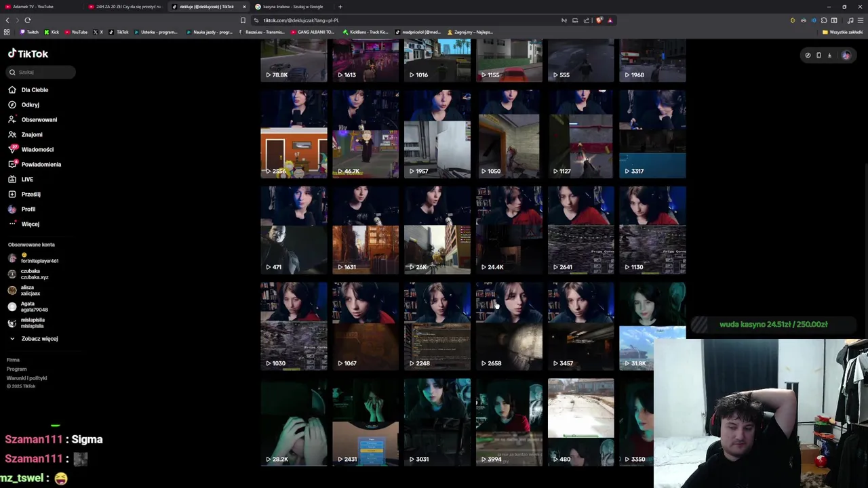Open video with 3317 views
868x488 pixels.
pyautogui.click(x=652, y=134)
